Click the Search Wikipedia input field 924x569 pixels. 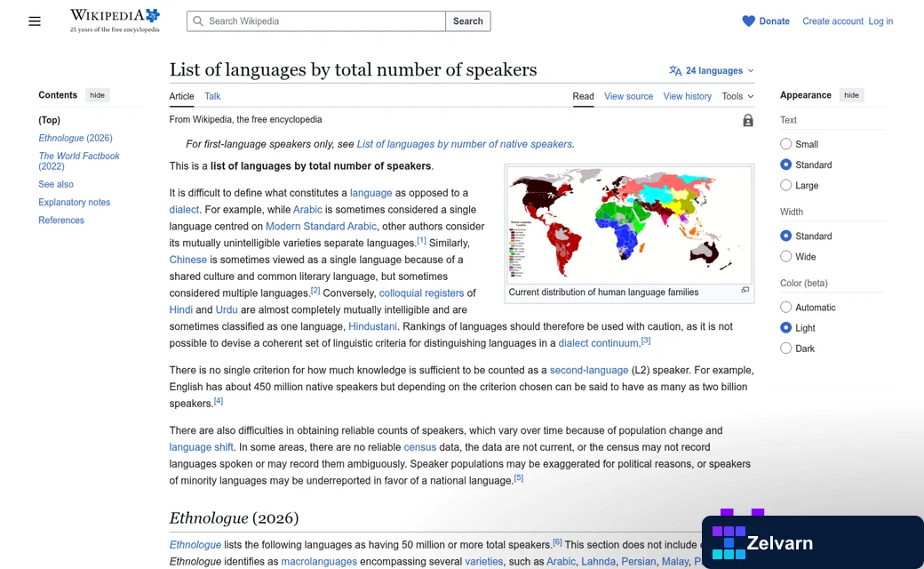(x=316, y=21)
